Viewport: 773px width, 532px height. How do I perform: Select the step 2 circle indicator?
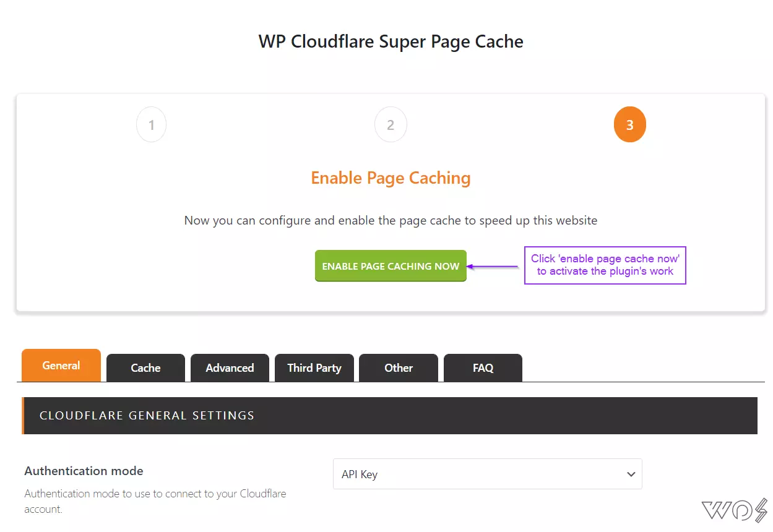coord(391,125)
